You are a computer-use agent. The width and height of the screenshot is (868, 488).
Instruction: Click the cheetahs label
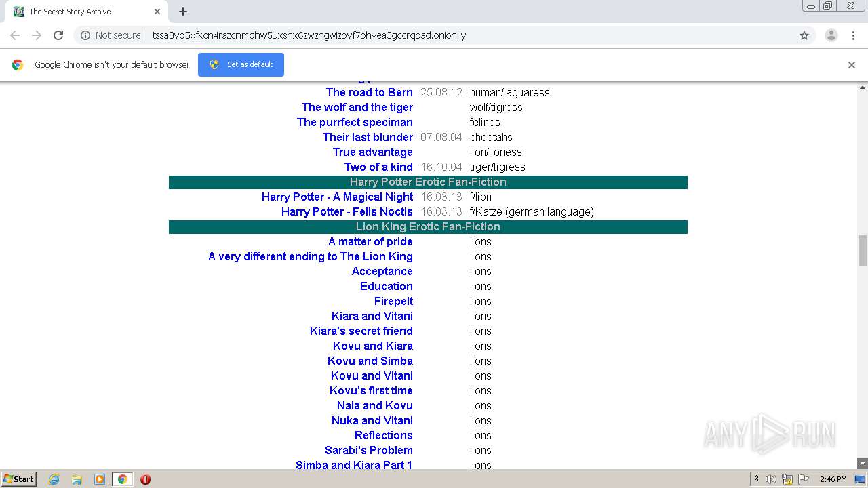point(491,137)
